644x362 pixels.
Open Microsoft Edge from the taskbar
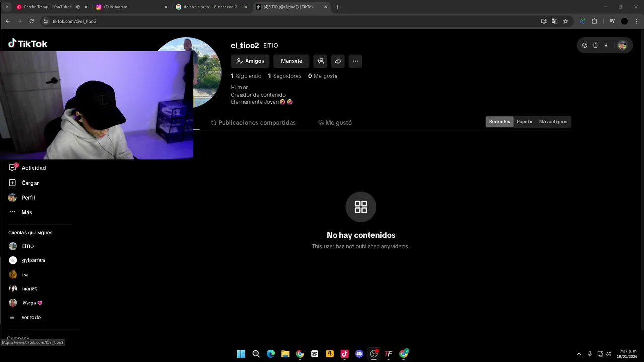pos(271,354)
